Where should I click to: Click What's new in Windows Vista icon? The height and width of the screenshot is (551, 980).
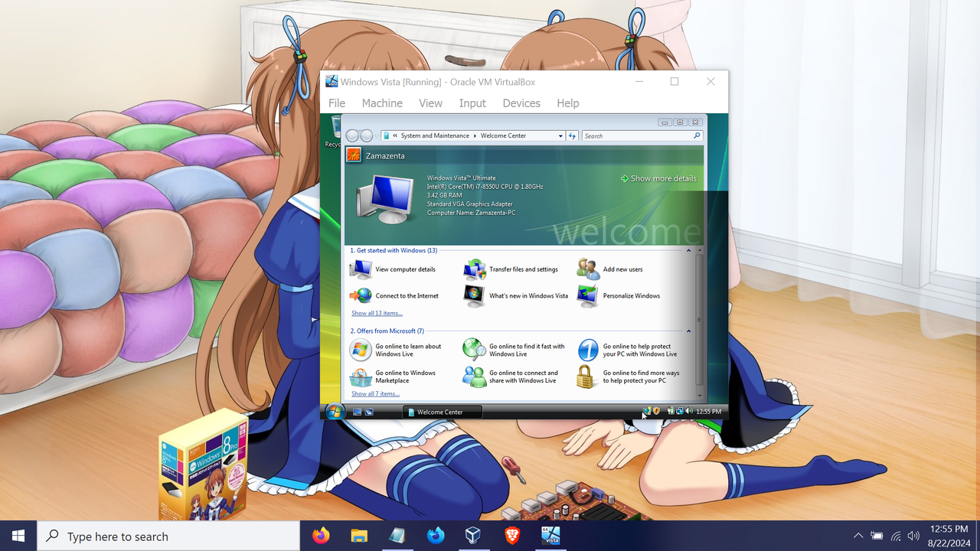(x=474, y=295)
